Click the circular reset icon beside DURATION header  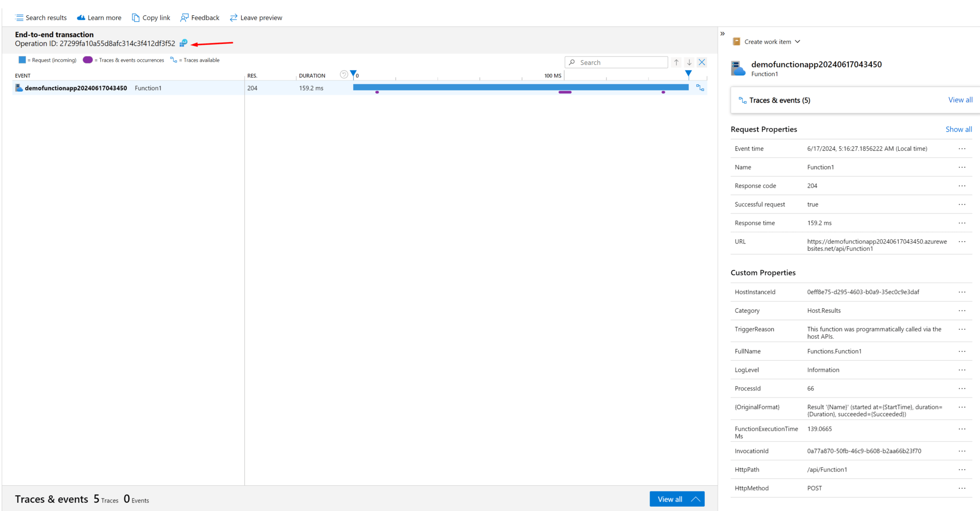click(x=344, y=74)
